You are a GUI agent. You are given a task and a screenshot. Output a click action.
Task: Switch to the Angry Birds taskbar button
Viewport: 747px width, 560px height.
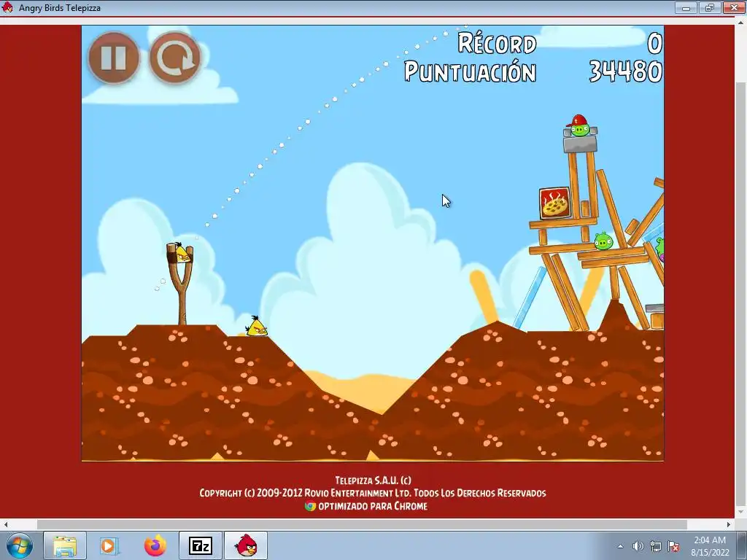[246, 545]
